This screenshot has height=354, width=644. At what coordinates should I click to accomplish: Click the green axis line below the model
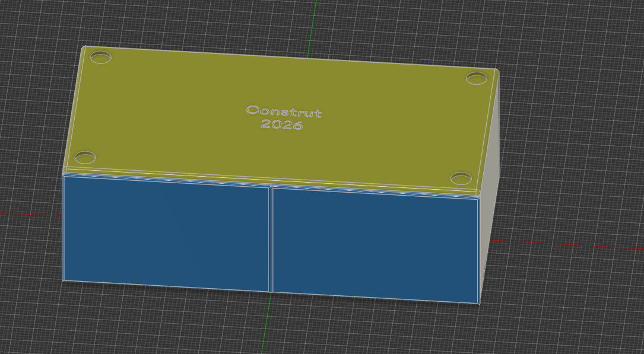point(266,323)
